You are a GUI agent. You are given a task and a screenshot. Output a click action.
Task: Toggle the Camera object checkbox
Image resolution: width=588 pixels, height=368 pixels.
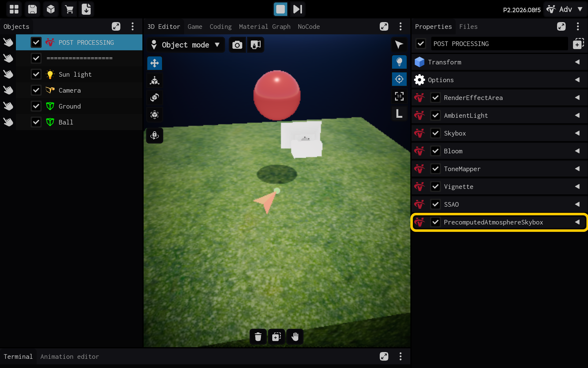(x=36, y=90)
